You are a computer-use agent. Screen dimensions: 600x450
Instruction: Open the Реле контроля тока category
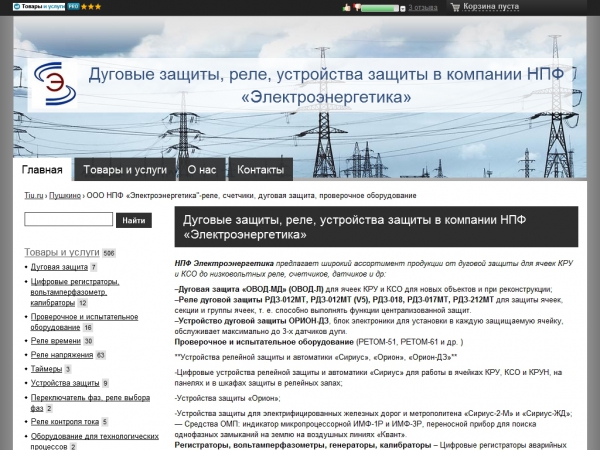pyautogui.click(x=65, y=422)
